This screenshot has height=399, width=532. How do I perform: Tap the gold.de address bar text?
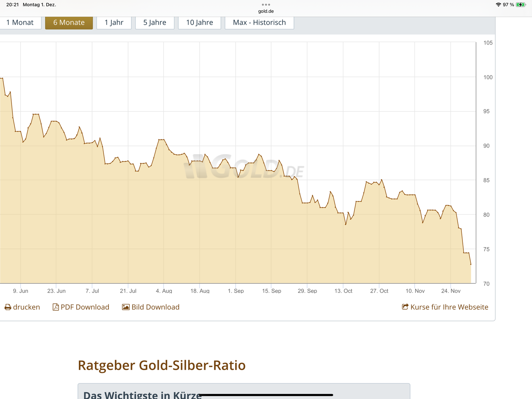pyautogui.click(x=266, y=11)
